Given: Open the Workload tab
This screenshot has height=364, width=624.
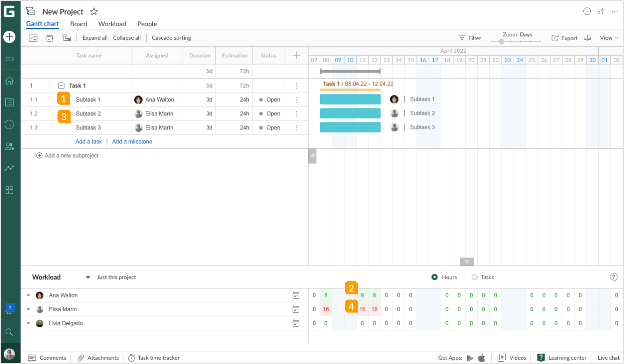Looking at the screenshot, I should 112,24.
